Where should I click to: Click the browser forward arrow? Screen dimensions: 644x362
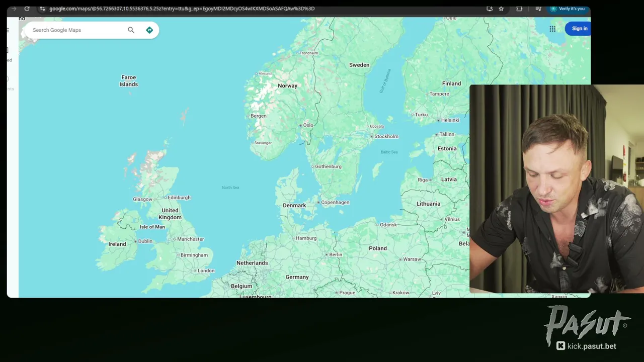[14, 9]
